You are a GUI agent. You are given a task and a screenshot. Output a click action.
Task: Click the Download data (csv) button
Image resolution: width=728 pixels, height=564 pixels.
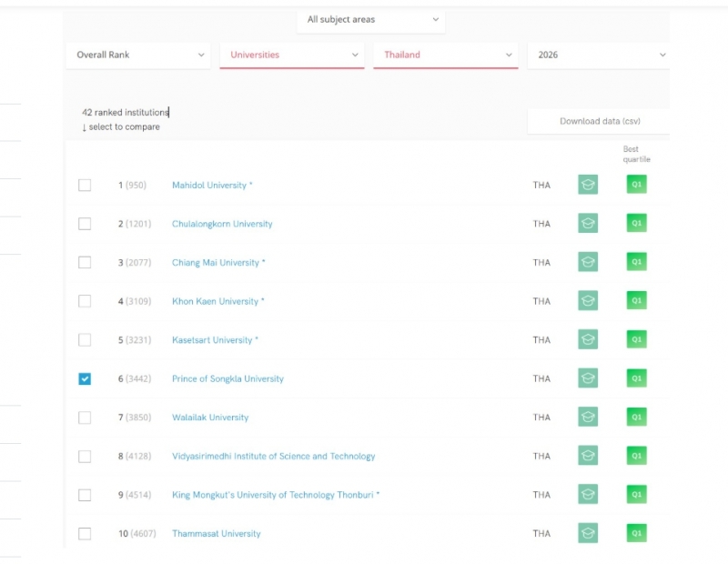[599, 121]
